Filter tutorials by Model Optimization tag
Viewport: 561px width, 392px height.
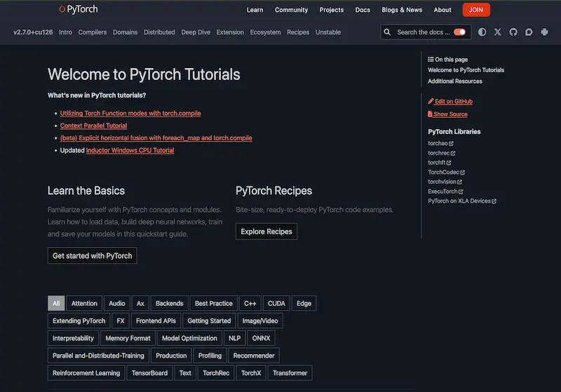(189, 338)
